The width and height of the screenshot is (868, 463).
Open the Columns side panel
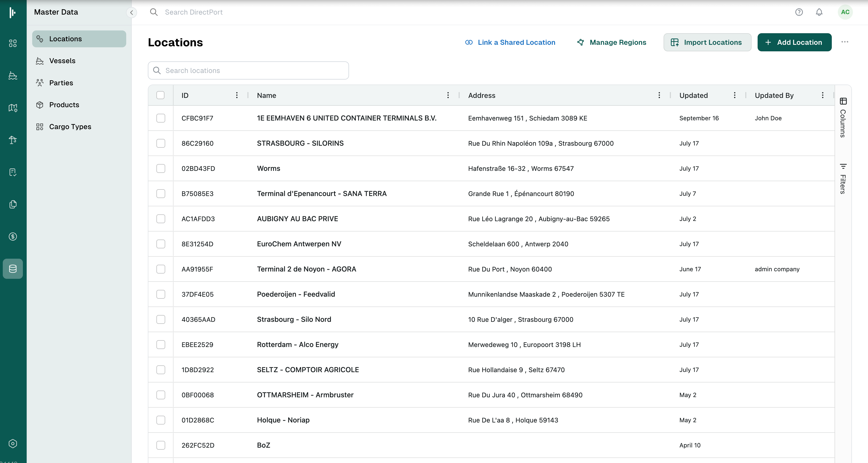pyautogui.click(x=843, y=118)
